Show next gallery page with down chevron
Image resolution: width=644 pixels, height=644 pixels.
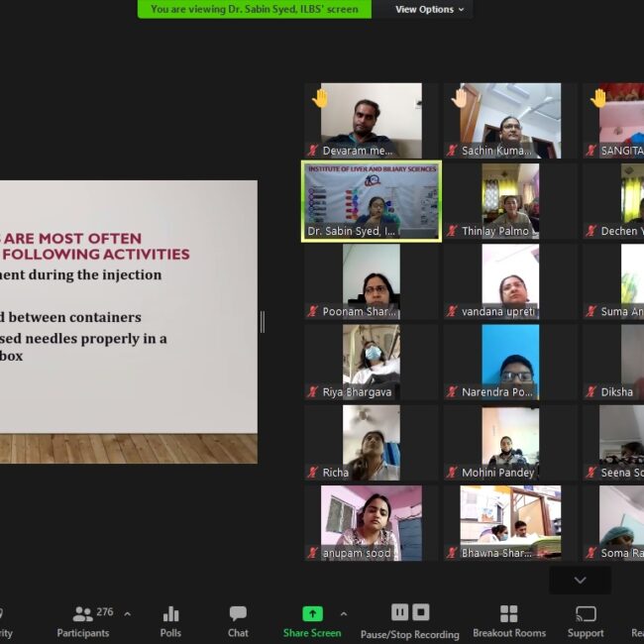pyautogui.click(x=581, y=581)
